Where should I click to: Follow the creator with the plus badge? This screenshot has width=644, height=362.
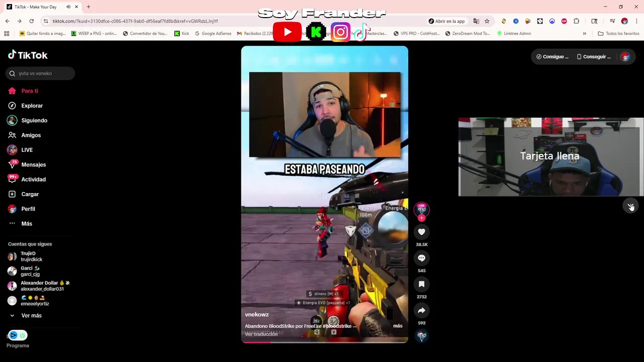[422, 218]
